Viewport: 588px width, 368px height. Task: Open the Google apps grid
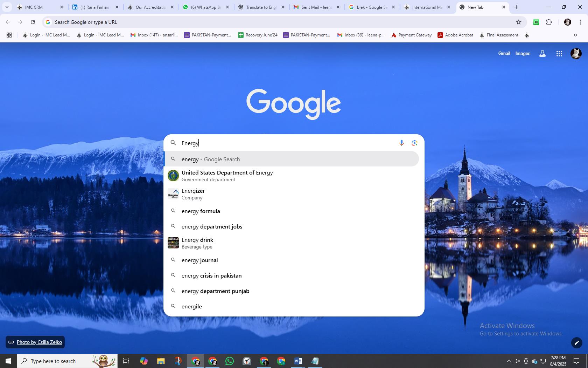pyautogui.click(x=559, y=54)
